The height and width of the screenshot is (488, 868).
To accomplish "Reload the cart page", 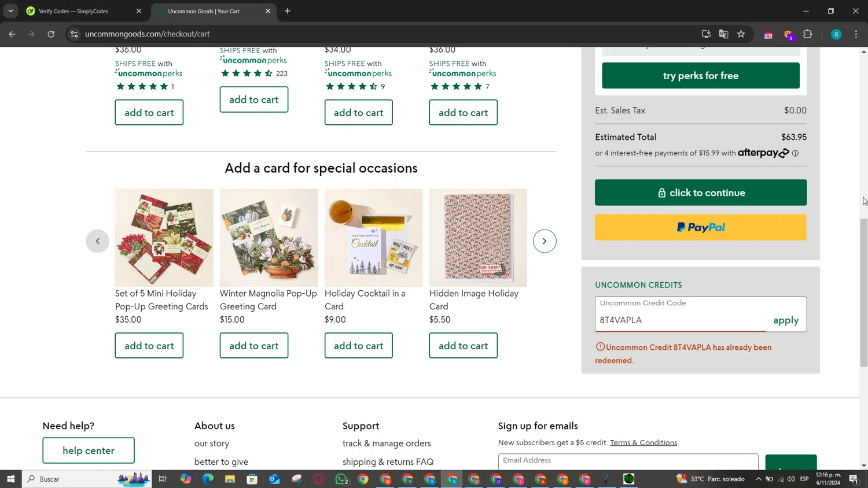I will coord(51,34).
